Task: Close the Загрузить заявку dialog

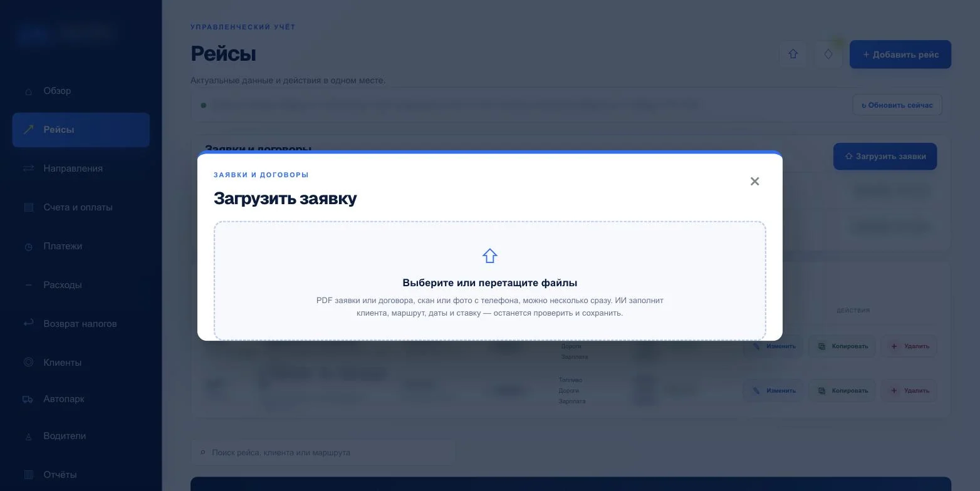Action: [x=754, y=181]
